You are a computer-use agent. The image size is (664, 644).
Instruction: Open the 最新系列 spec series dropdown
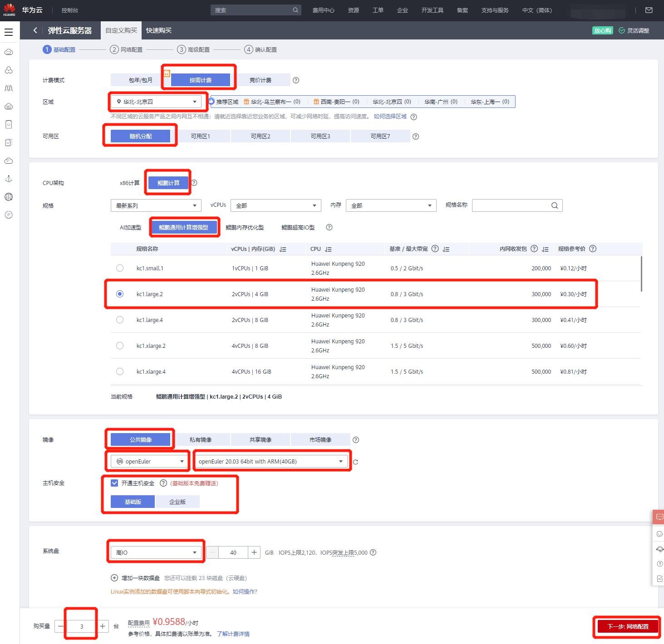click(x=156, y=205)
